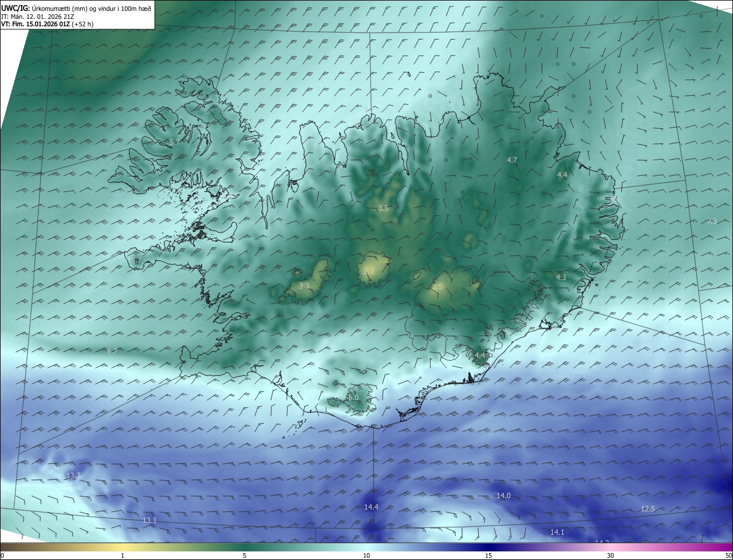Click the 3.3 value on the Langjökull glacier
Viewport: 733px width, 560px height.
pyautogui.click(x=304, y=286)
